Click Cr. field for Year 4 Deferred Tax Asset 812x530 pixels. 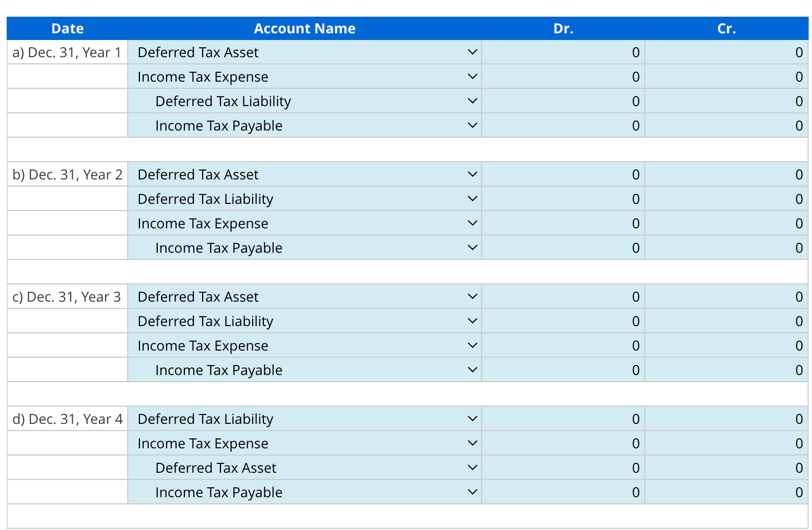(x=726, y=468)
